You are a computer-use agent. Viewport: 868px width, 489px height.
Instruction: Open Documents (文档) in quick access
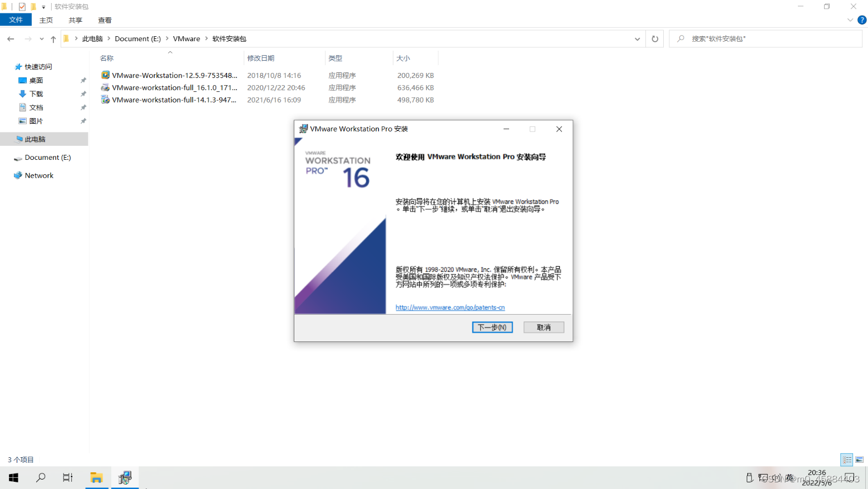pos(36,107)
